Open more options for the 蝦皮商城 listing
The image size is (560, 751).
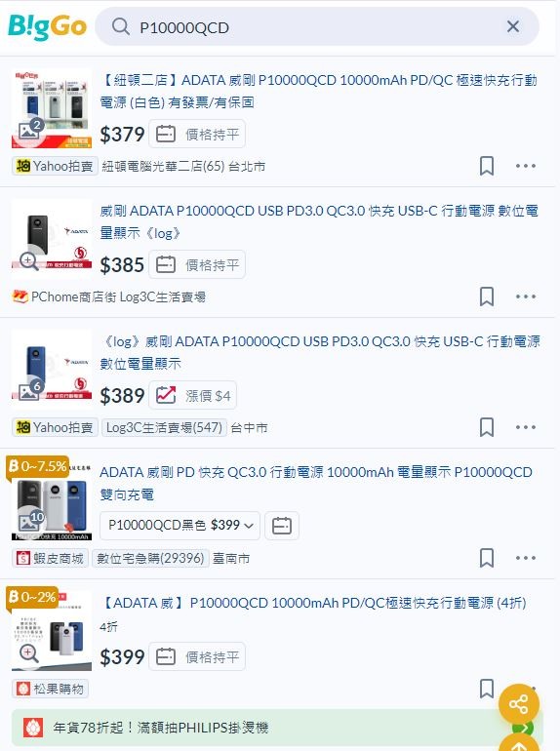click(x=526, y=558)
